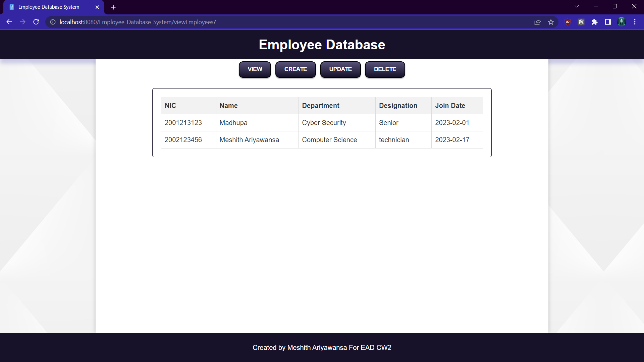The height and width of the screenshot is (362, 644).
Task: Open the browser profile avatar
Action: coord(622,22)
